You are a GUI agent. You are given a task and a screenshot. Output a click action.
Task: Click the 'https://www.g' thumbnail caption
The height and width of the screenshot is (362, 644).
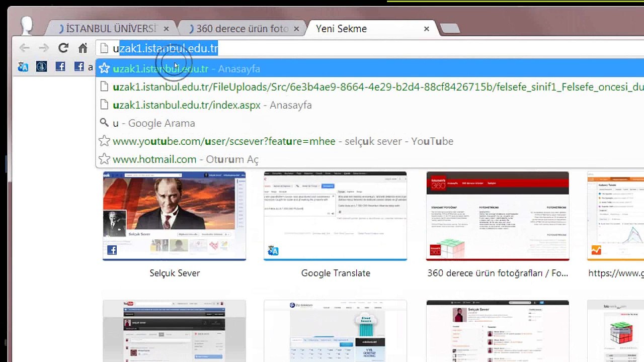click(616, 273)
